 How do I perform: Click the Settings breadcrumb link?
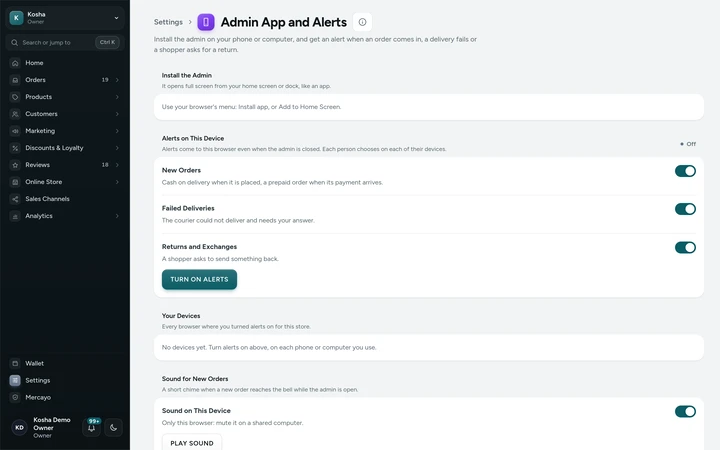(x=168, y=22)
